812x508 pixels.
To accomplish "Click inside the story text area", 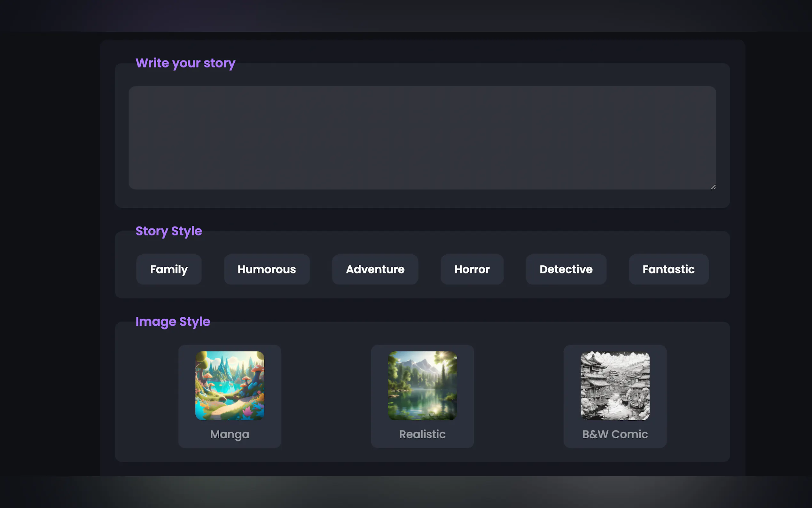I will 422,138.
